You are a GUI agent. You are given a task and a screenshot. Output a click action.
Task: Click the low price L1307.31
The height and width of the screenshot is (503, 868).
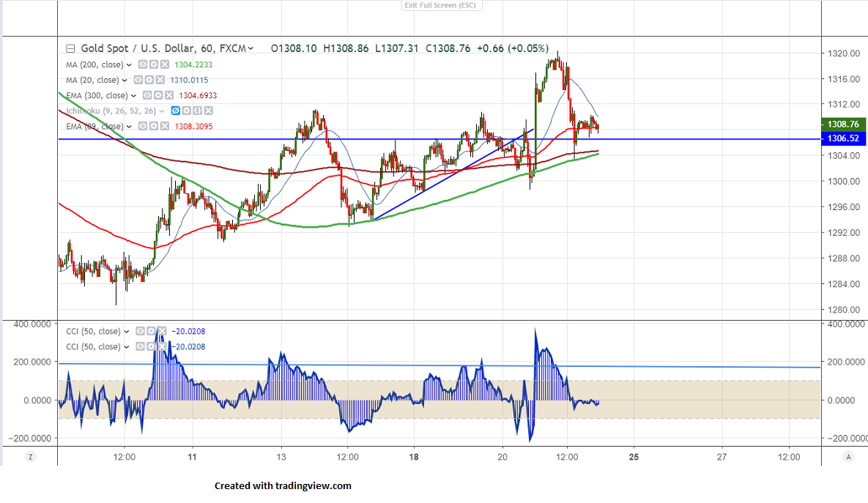(x=396, y=48)
